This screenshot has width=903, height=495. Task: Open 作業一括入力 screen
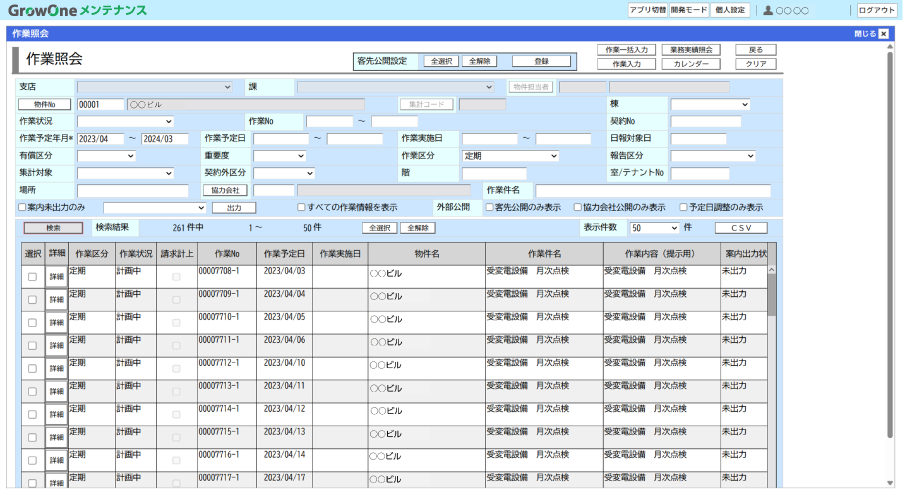pos(627,50)
